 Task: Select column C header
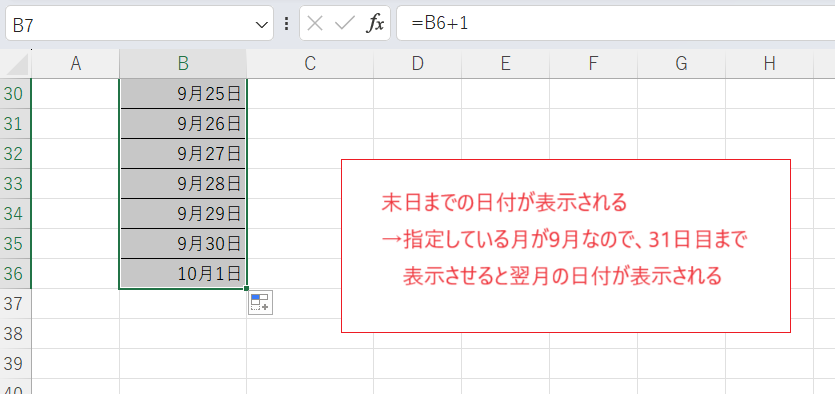click(310, 64)
